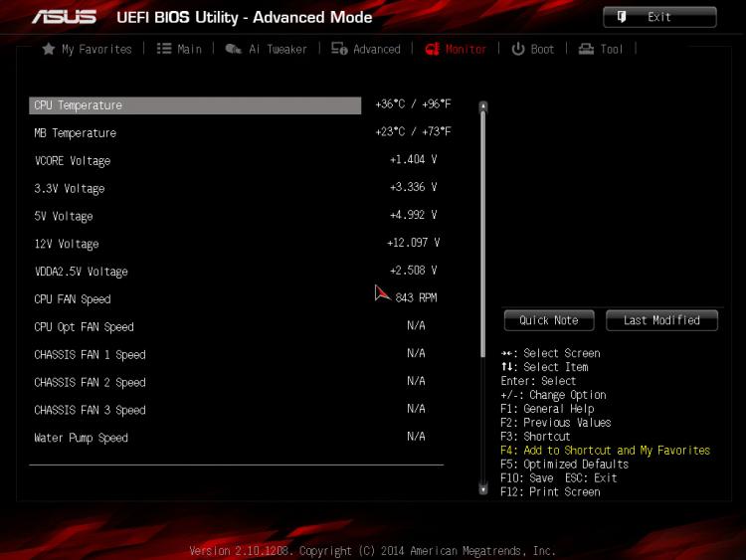Click N/A value for Water Pump Speed

tap(416, 437)
